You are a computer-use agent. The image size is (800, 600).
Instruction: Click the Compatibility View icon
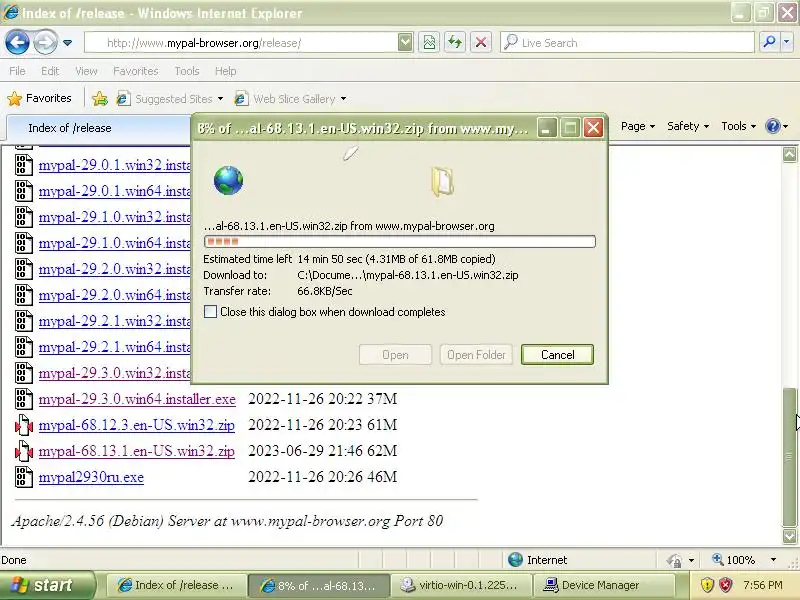[430, 43]
